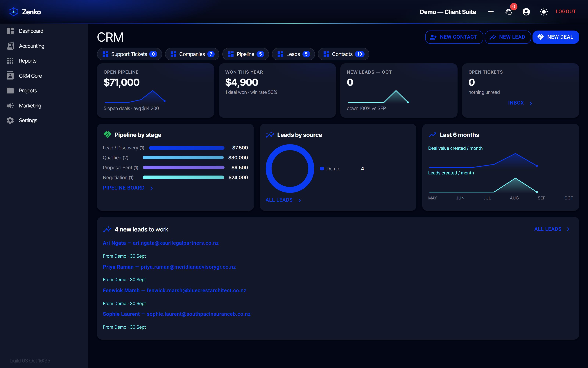This screenshot has width=588, height=368.
Task: Open lead Ari Ngata
Action: (x=161, y=243)
